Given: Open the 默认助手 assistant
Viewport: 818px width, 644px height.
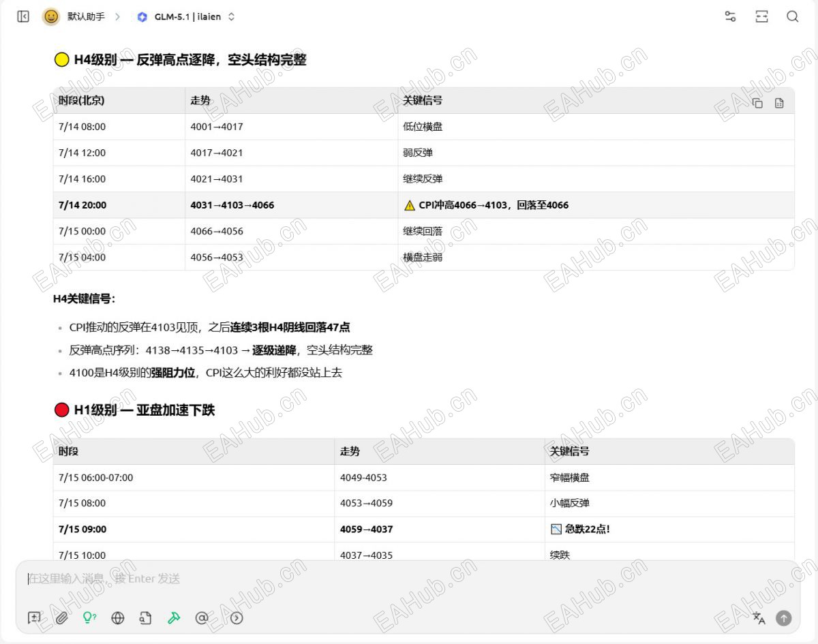Looking at the screenshot, I should [x=86, y=16].
